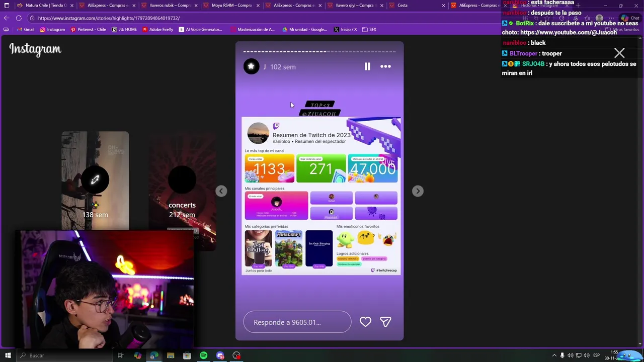Open the browser tab actions workspace icon
The width and height of the screenshot is (644, 362).
7,6
